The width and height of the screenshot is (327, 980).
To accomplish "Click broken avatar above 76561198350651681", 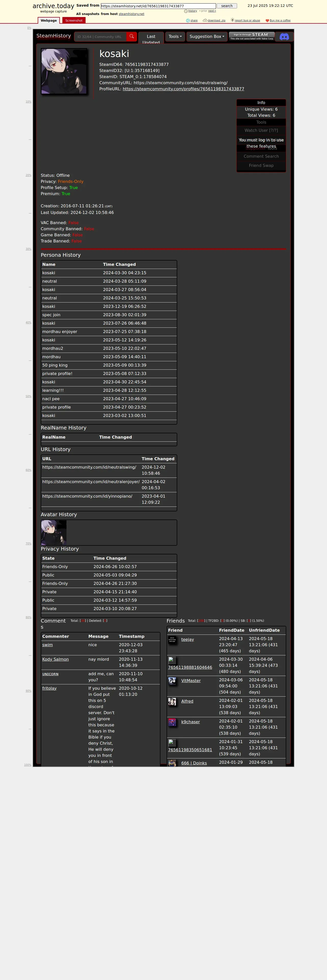I will 172,743.
